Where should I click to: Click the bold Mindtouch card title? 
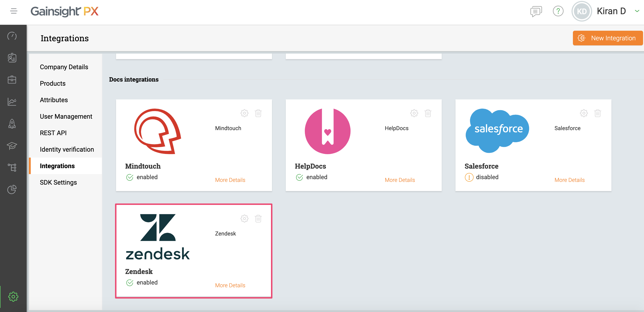coord(143,166)
